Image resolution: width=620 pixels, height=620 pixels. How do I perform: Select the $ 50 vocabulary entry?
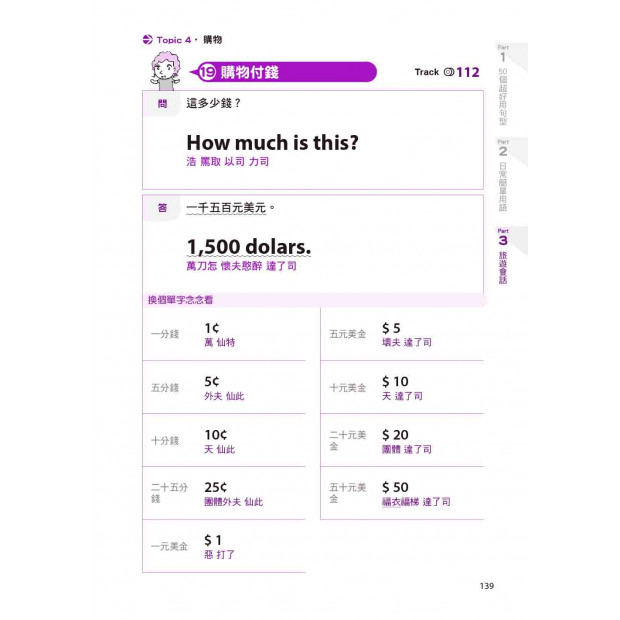402,493
